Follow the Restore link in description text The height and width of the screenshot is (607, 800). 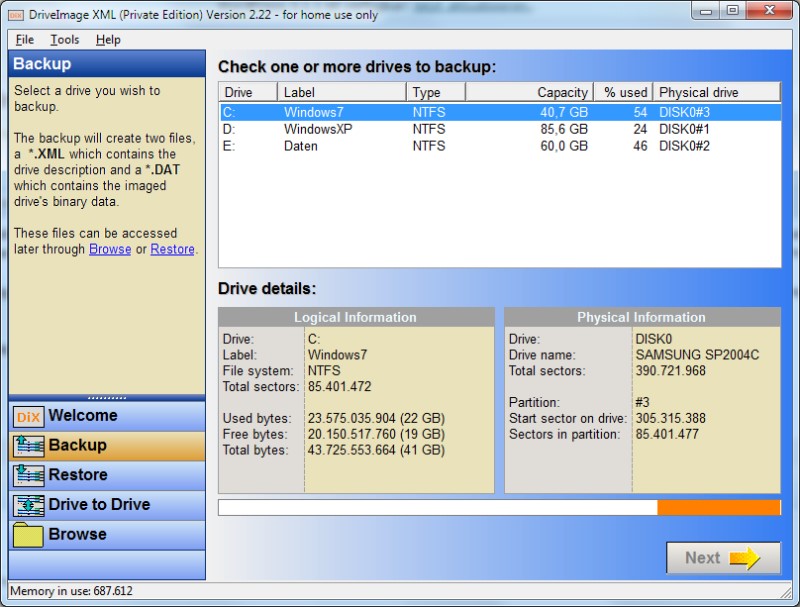point(172,249)
